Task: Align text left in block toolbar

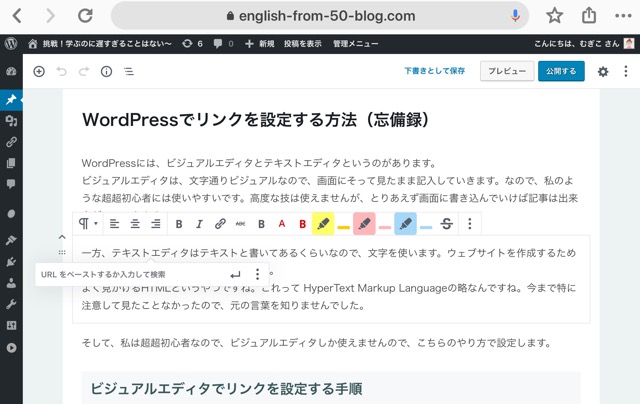Action: click(x=114, y=224)
